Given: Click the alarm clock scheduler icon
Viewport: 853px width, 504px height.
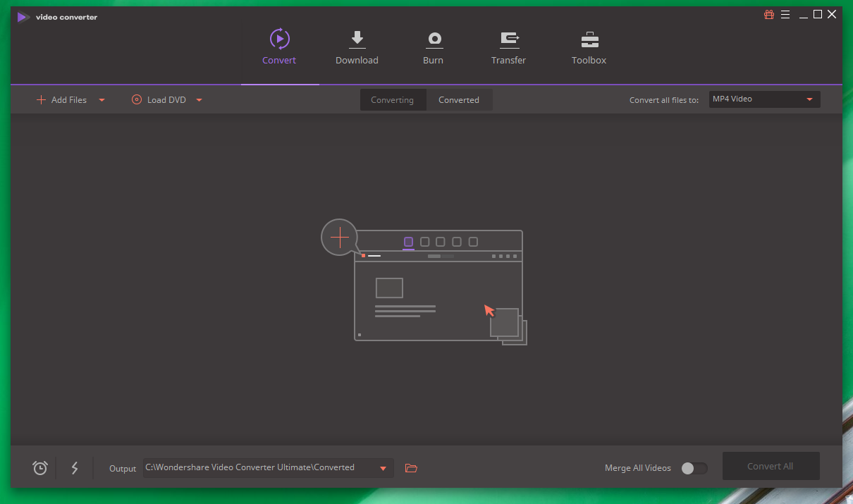Looking at the screenshot, I should (x=40, y=468).
